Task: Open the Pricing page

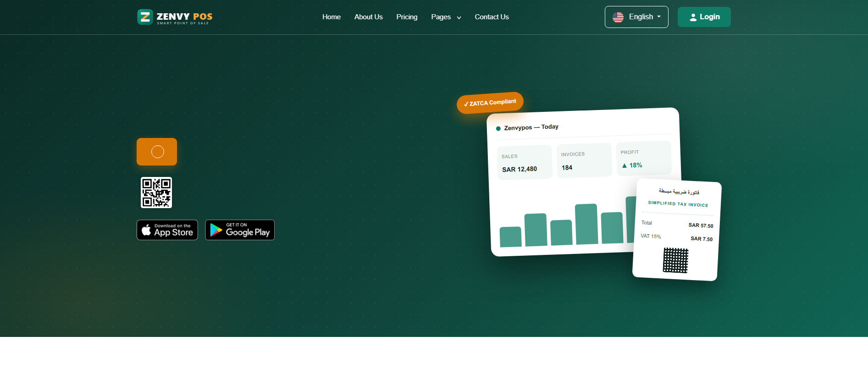Action: [407, 17]
